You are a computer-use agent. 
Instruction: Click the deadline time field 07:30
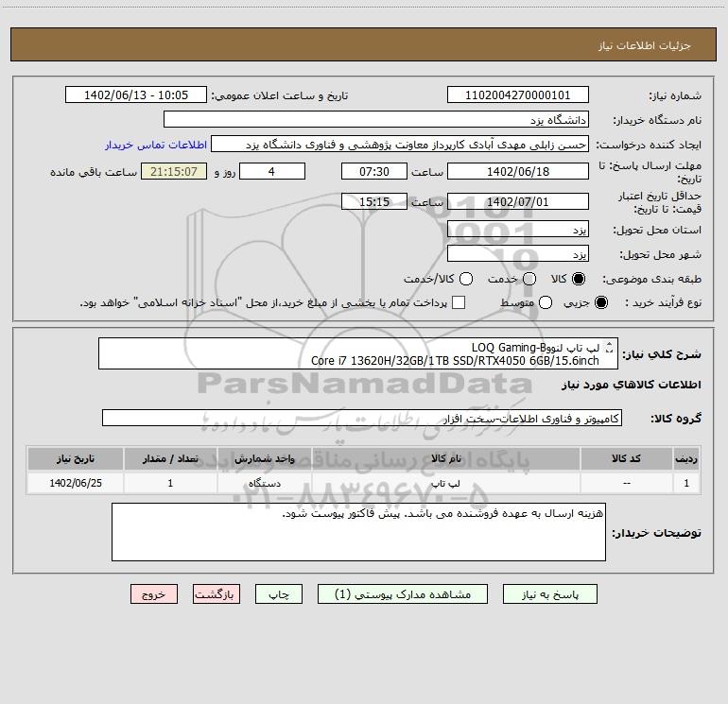[374, 171]
